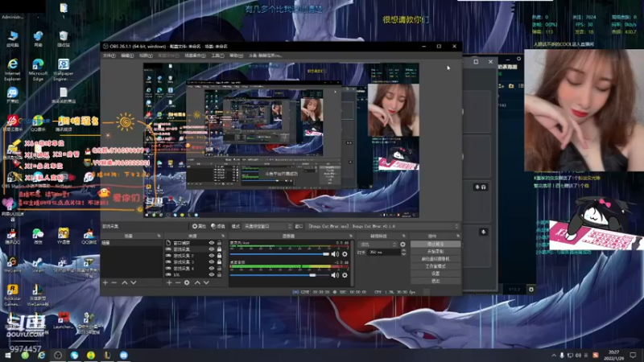Open capture mode (模式) dropdown

[267, 226]
